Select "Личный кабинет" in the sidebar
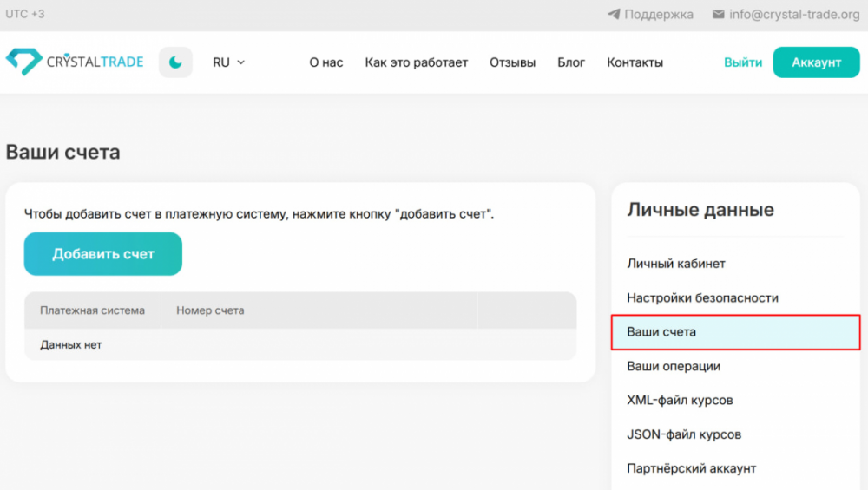The width and height of the screenshot is (868, 490). tap(676, 264)
